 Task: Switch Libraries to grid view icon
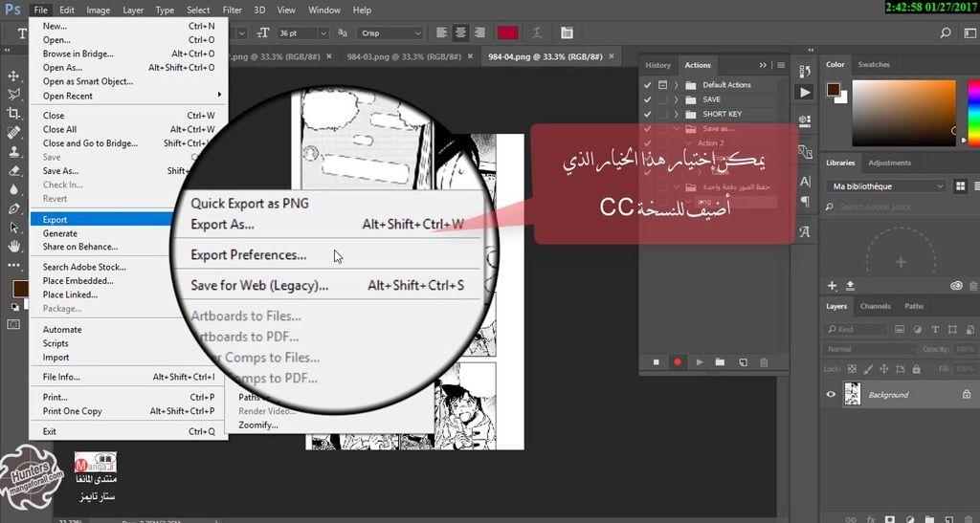[x=961, y=186]
